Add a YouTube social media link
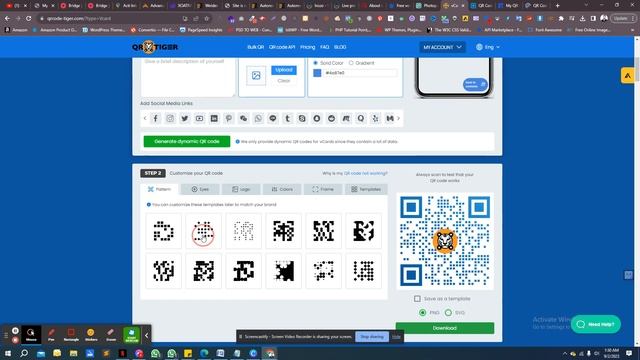 200,118
